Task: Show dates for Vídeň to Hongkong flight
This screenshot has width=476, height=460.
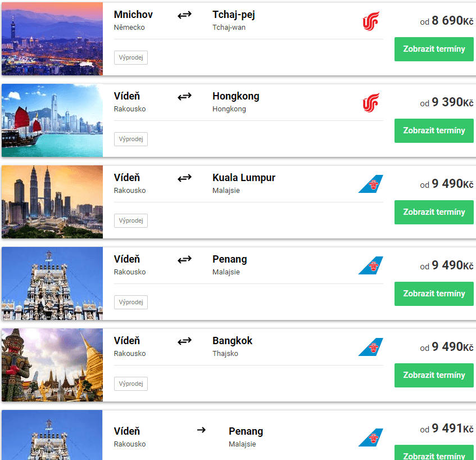Action: tap(434, 130)
